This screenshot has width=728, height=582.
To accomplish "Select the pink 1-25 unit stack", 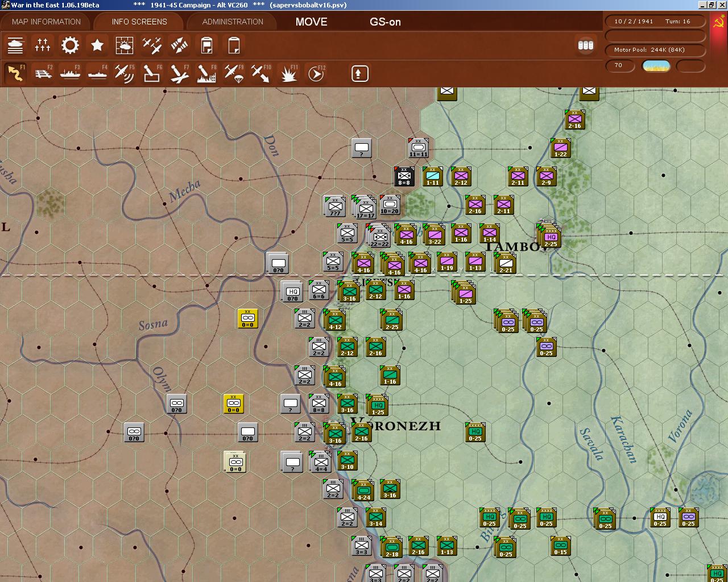I will (464, 293).
